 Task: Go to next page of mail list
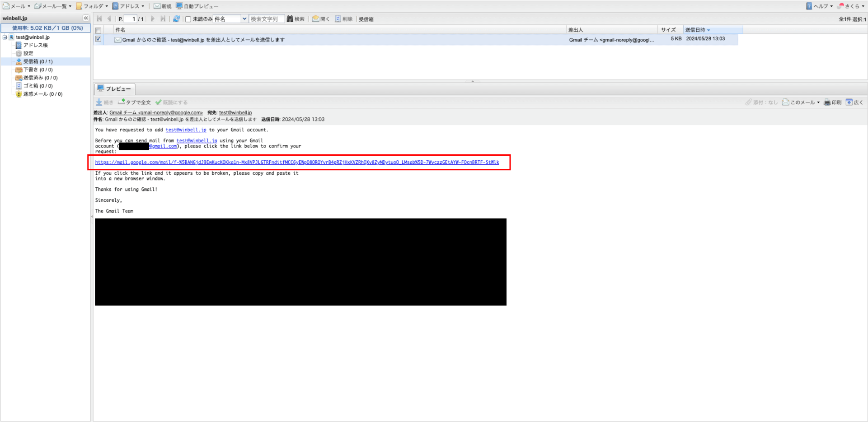tap(153, 19)
